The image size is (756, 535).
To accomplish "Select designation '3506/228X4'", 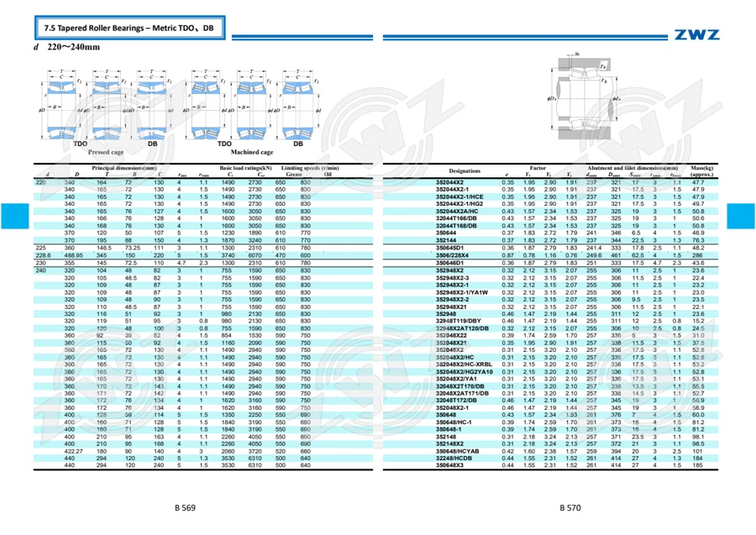I will click(x=452, y=255).
